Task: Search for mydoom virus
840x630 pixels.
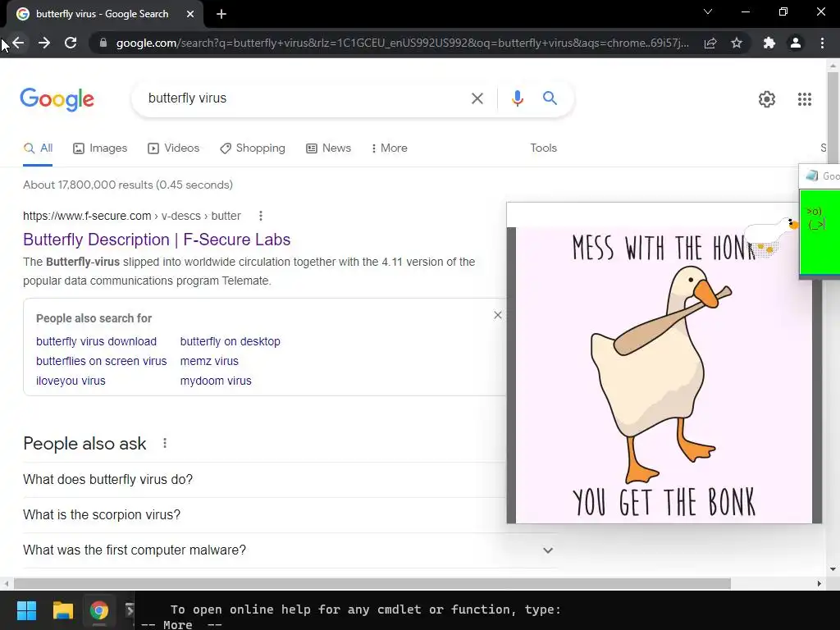Action: [x=216, y=381]
